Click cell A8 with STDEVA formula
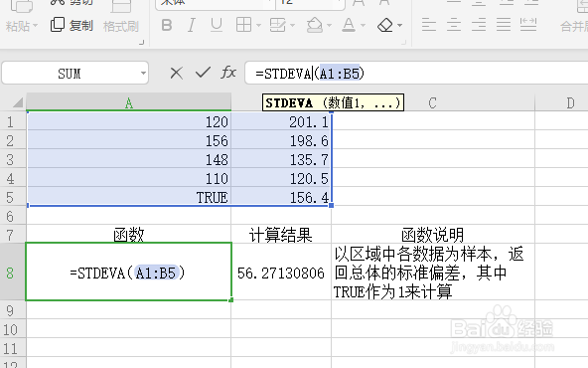The height and width of the screenshot is (368, 588). pos(129,272)
